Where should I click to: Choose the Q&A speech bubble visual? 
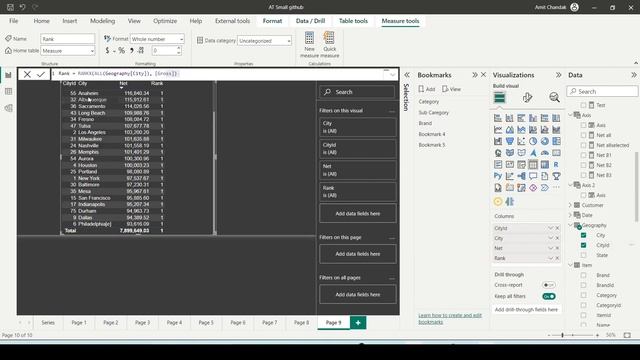[533, 176]
